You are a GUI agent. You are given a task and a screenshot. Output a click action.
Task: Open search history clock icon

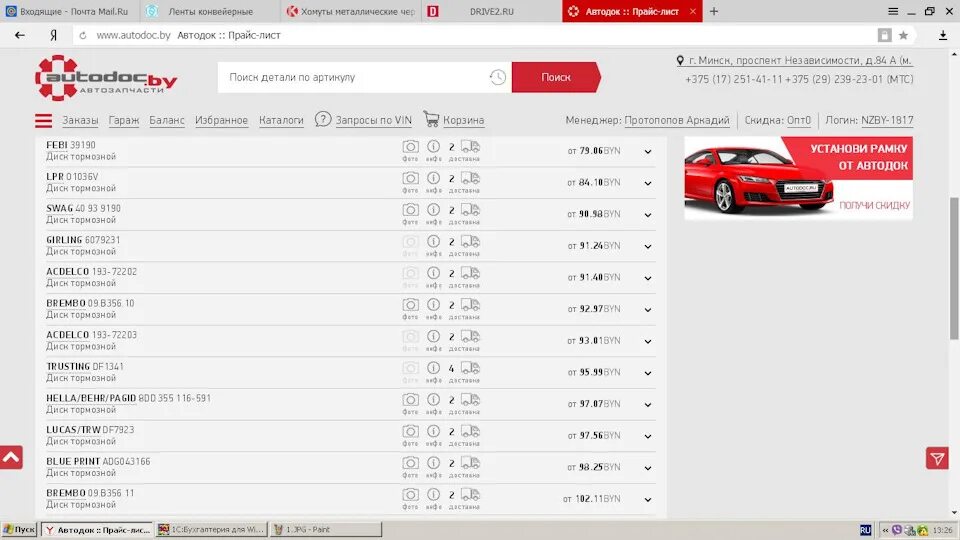tap(498, 77)
